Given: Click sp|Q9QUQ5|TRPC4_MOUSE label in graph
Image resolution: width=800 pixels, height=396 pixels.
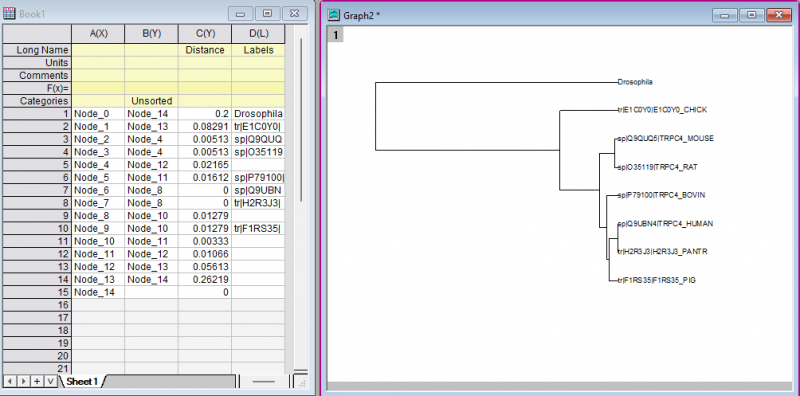Looking at the screenshot, I should [x=665, y=138].
